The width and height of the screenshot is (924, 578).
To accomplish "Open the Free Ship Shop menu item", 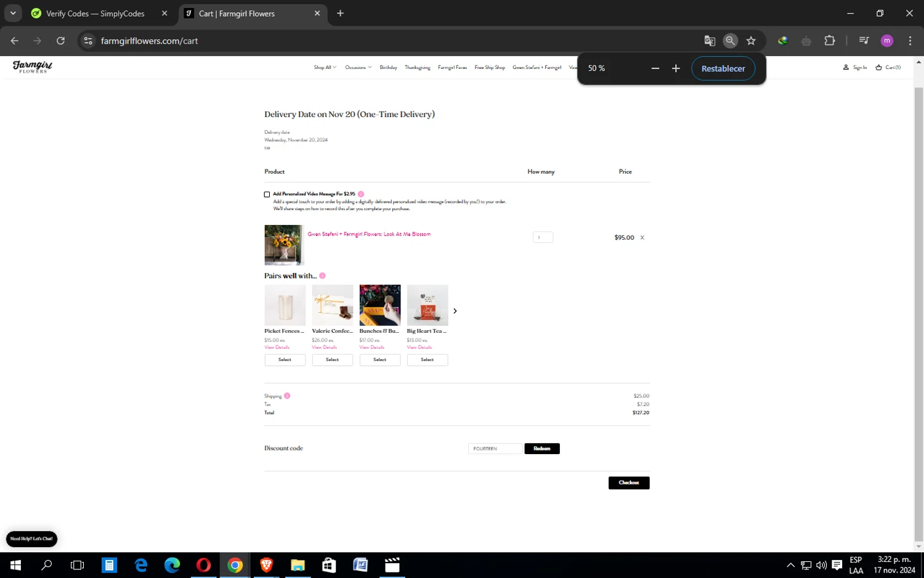I will coord(490,67).
